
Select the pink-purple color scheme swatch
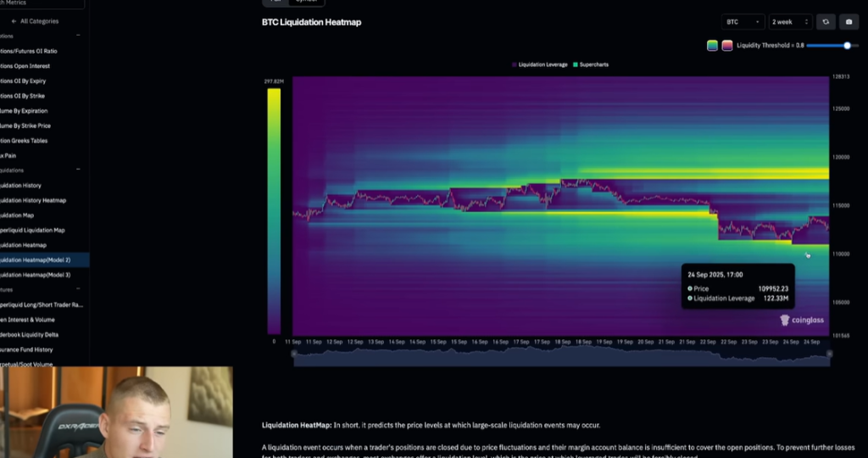pyautogui.click(x=726, y=46)
